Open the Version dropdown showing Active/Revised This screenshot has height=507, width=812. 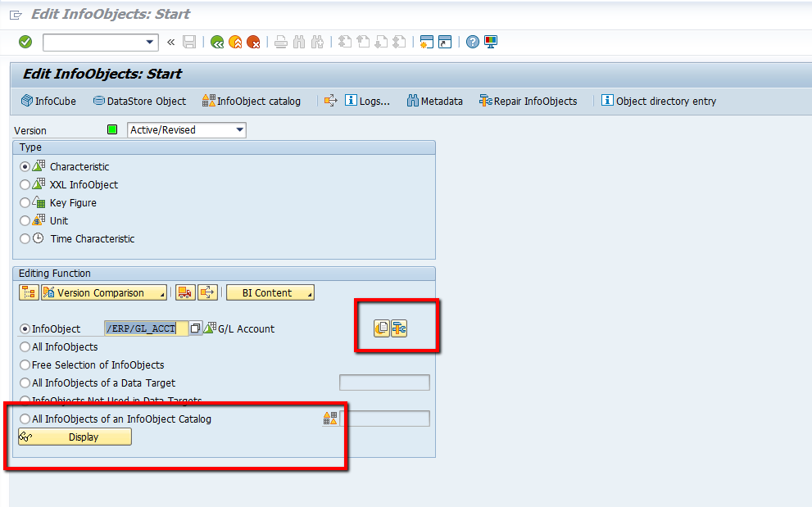click(x=238, y=129)
